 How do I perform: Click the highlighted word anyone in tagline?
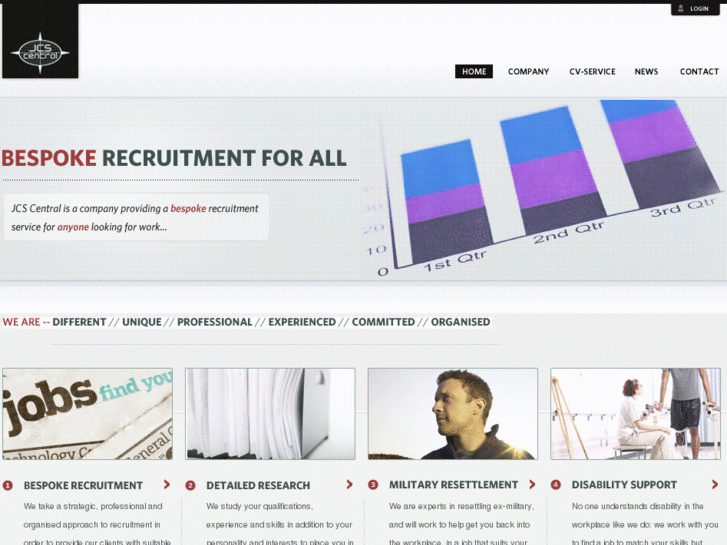[73, 227]
